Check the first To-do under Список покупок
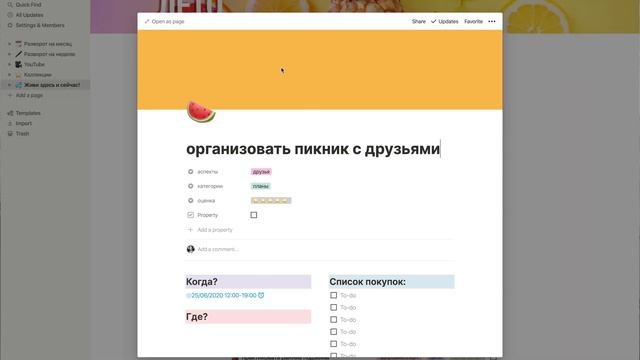Image resolution: width=640 pixels, height=360 pixels. pos(333,295)
